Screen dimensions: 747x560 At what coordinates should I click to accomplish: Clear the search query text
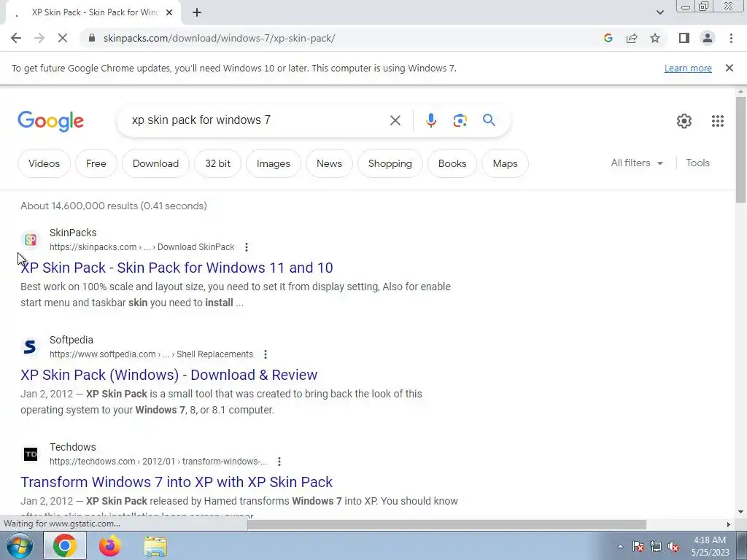tap(395, 120)
